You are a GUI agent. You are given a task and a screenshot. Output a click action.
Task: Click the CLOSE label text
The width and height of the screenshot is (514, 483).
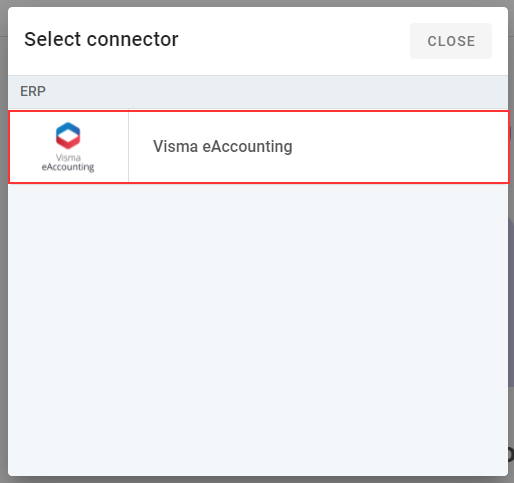(451, 41)
